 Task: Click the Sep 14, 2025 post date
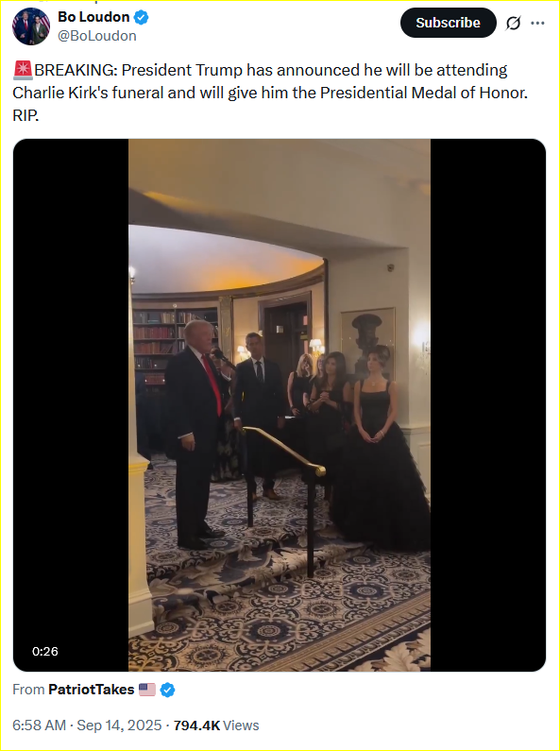pos(119,725)
